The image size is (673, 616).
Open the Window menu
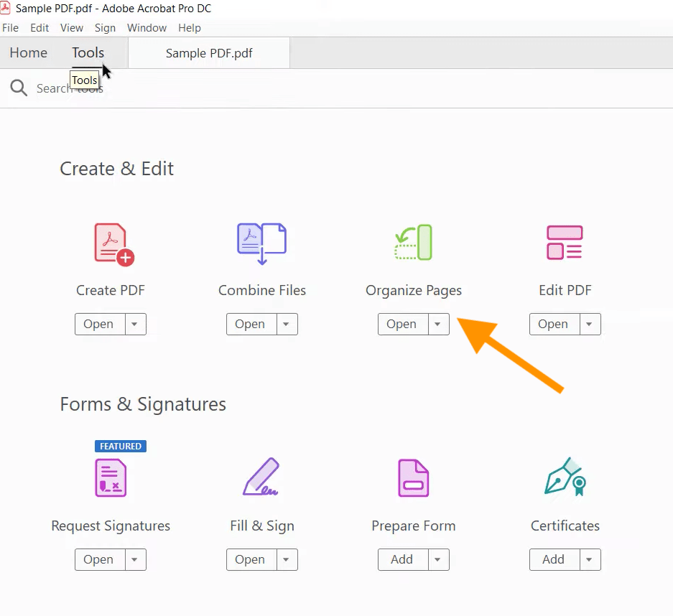tap(147, 28)
